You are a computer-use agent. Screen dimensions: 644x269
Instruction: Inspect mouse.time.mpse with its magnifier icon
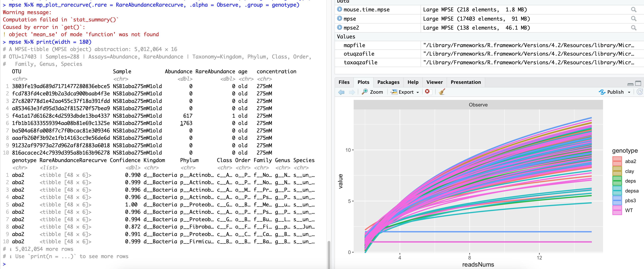click(634, 10)
